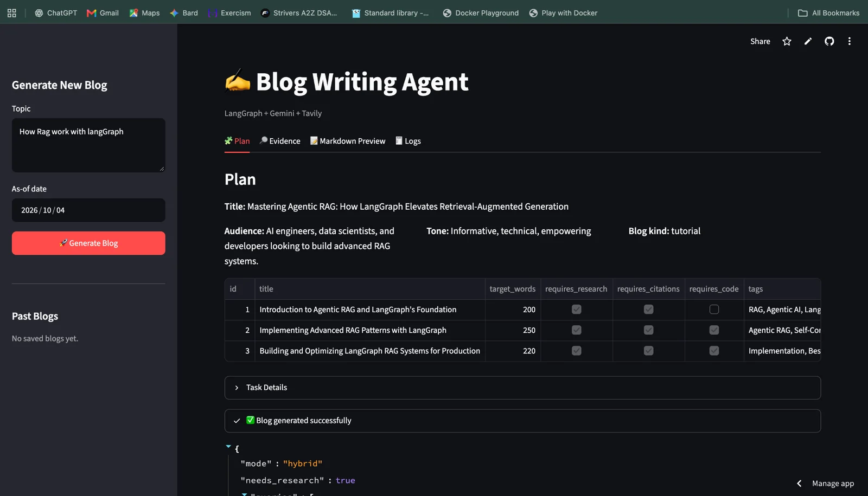Open the GitHub repository icon
Image resolution: width=868 pixels, height=496 pixels.
click(829, 41)
